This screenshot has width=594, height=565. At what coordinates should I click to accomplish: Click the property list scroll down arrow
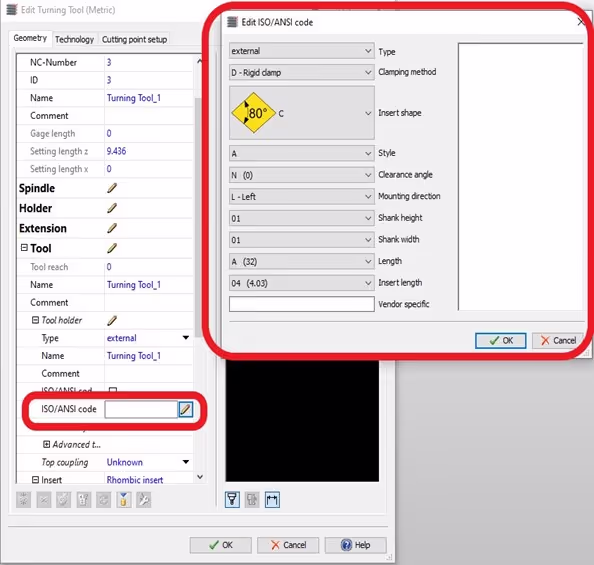(x=200, y=477)
